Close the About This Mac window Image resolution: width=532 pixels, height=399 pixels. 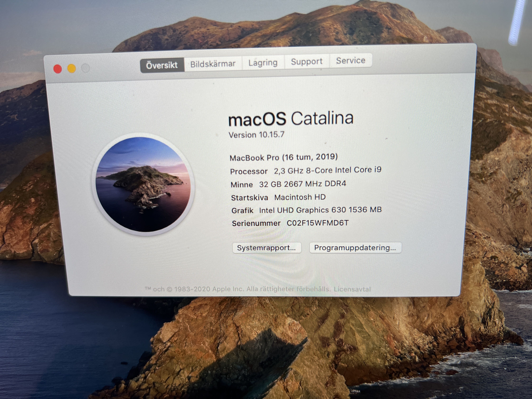[58, 69]
